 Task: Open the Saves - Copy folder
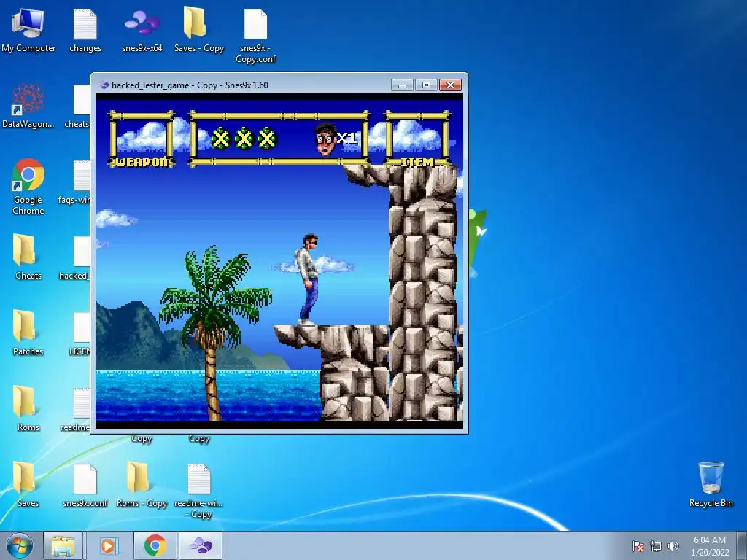[198, 29]
